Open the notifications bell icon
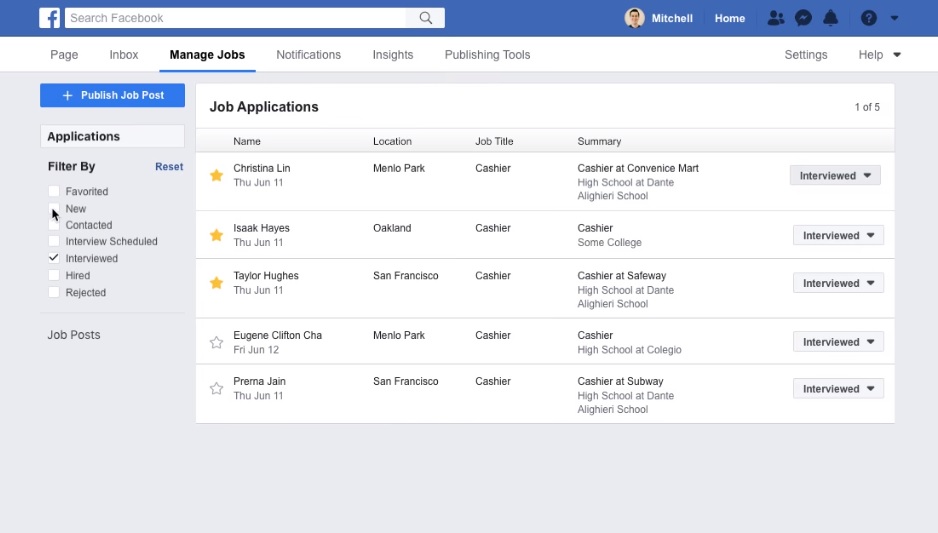The height and width of the screenshot is (533, 938). click(830, 18)
